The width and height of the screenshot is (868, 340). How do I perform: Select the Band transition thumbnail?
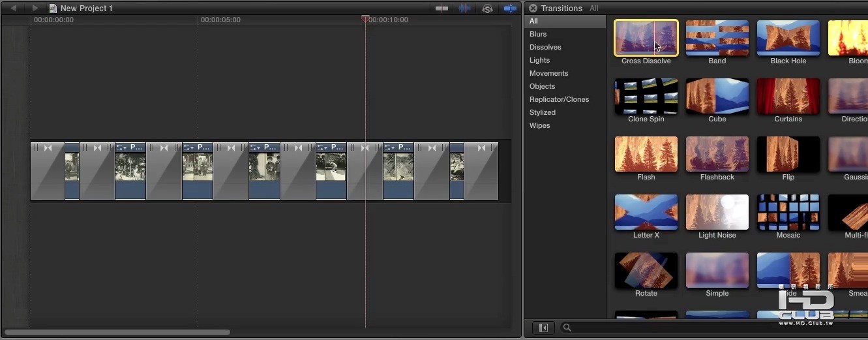(717, 38)
